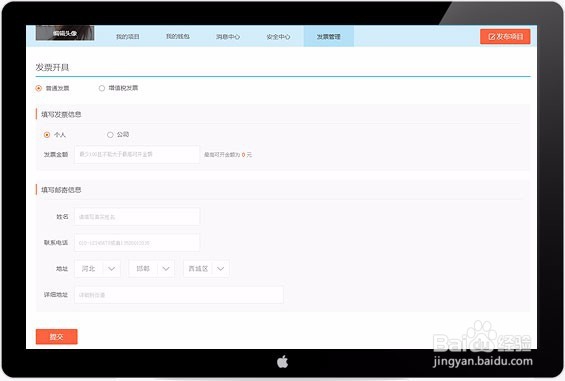The image size is (565, 381).
Task: Focus the 详细地址 input field
Action: tap(179, 295)
